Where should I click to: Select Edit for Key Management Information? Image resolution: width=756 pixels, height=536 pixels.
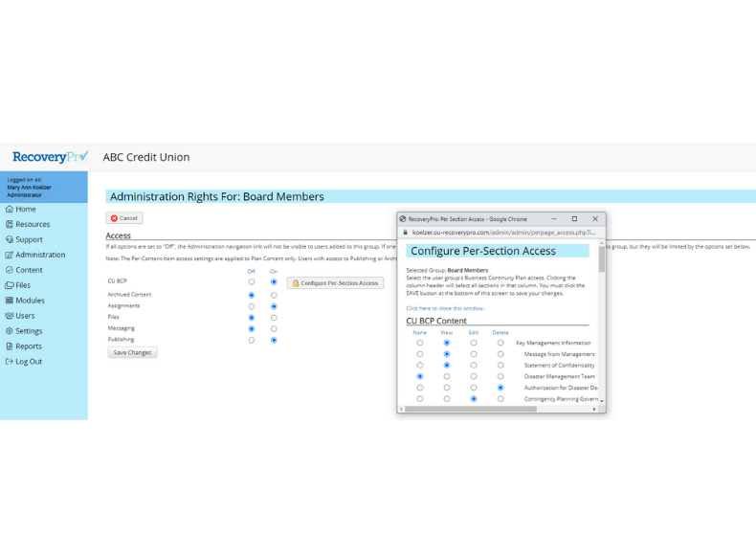(474, 343)
